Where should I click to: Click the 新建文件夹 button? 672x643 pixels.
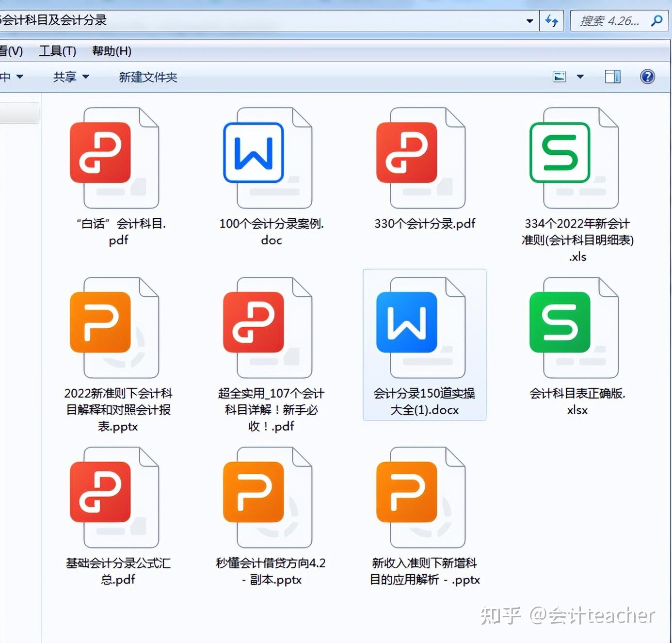[147, 77]
